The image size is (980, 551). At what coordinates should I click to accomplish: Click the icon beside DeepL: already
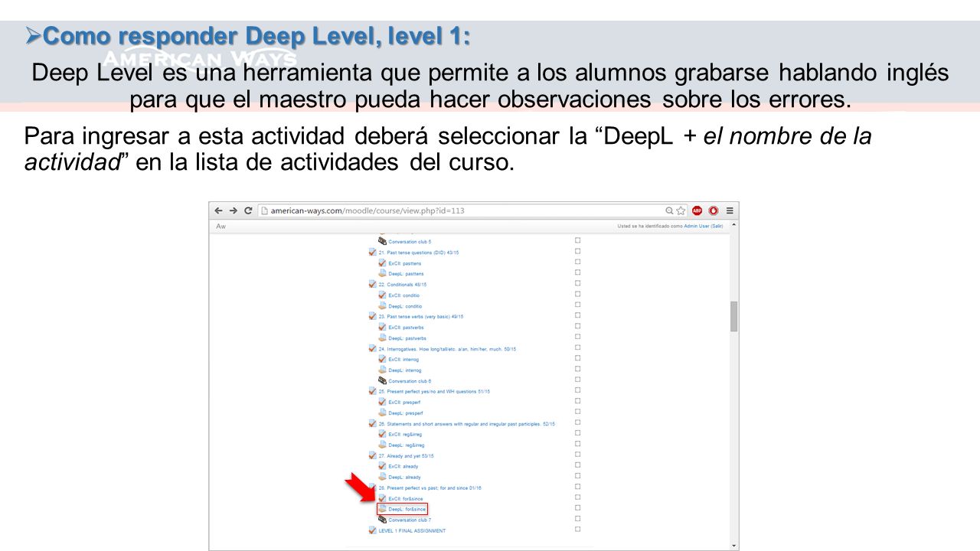pos(382,477)
